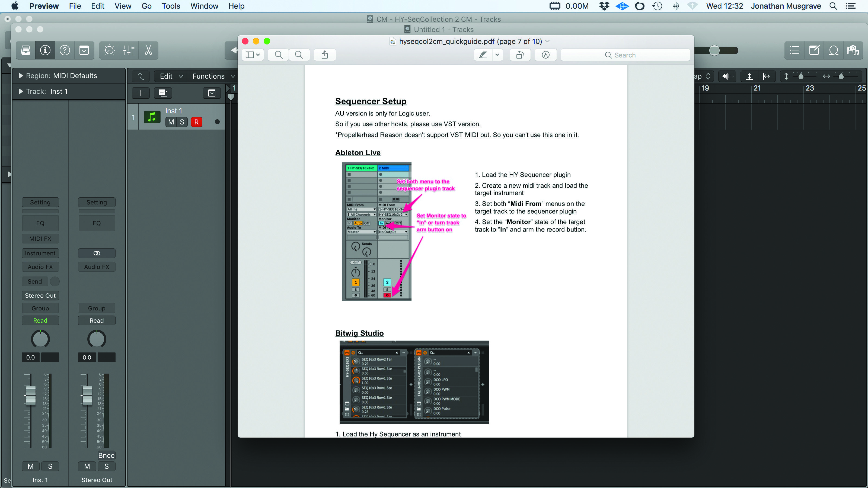Image resolution: width=868 pixels, height=488 pixels.
Task: Toggle the Toolbar display button
Action: [x=84, y=50]
